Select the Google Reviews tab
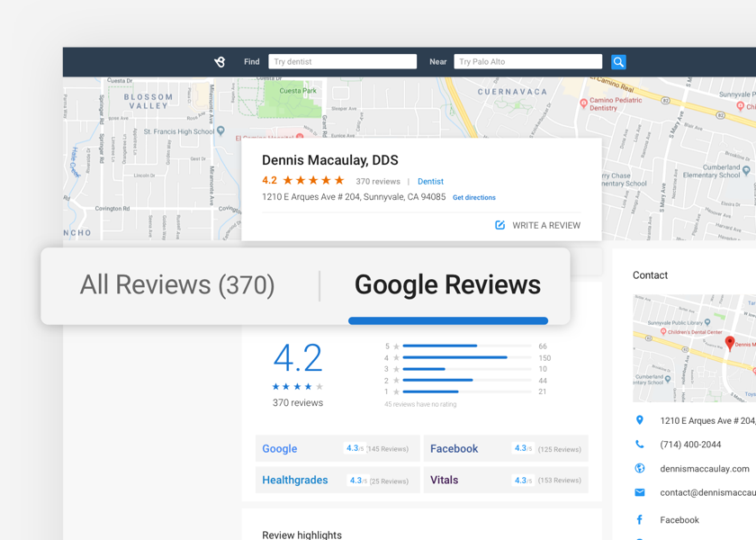Viewport: 756px width, 540px height. tap(447, 284)
